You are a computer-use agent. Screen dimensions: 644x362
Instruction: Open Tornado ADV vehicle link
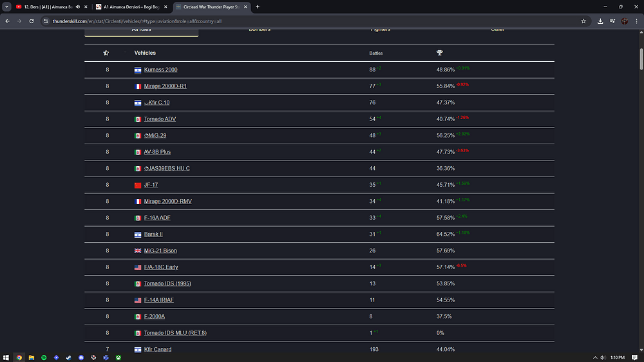[160, 119]
